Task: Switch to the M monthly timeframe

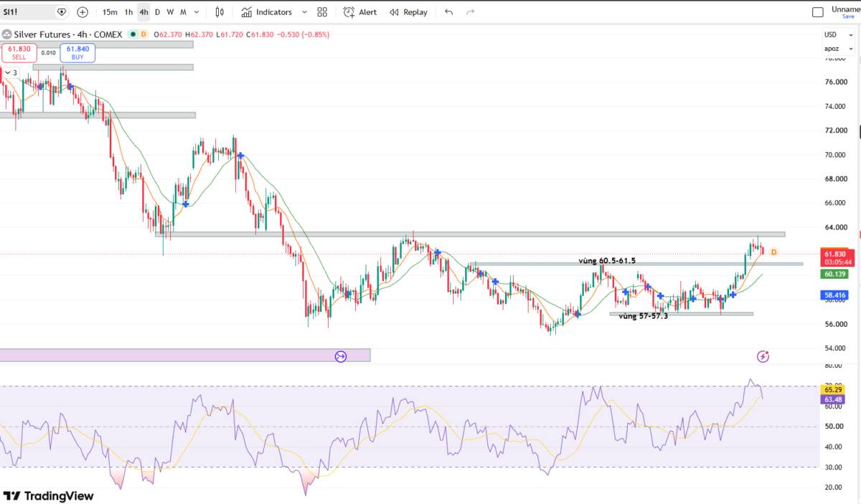Action: click(183, 12)
